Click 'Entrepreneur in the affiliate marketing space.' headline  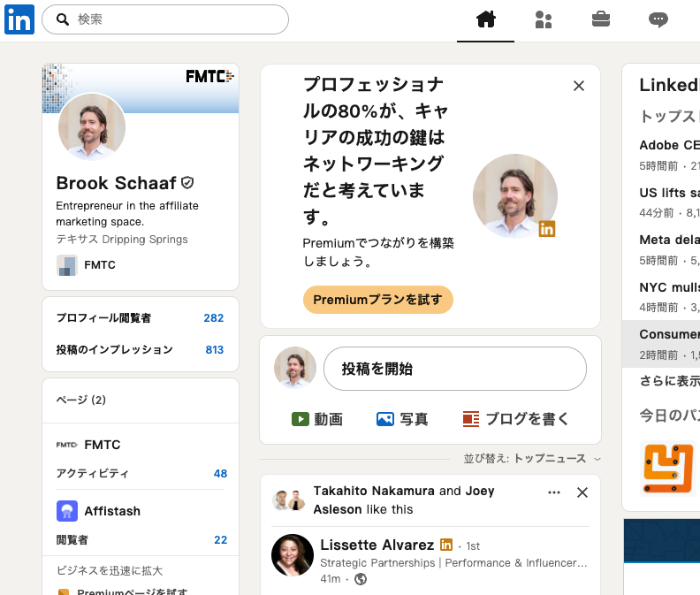pos(127,214)
